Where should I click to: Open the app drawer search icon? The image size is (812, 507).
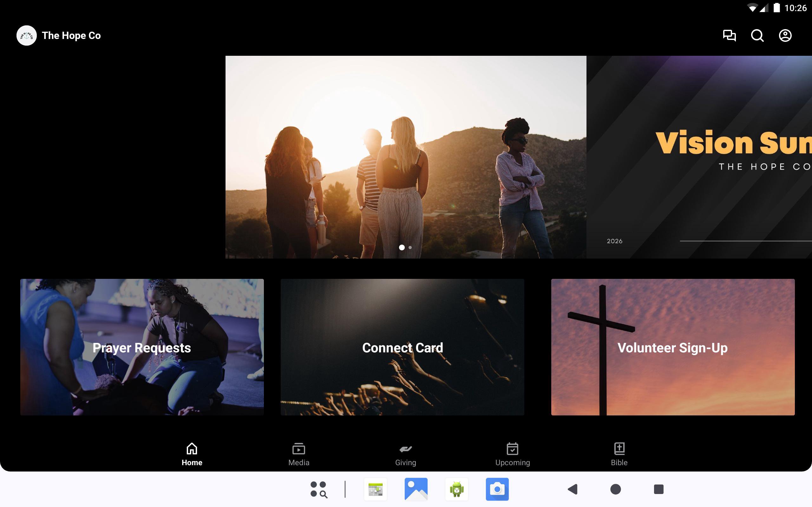tap(318, 489)
